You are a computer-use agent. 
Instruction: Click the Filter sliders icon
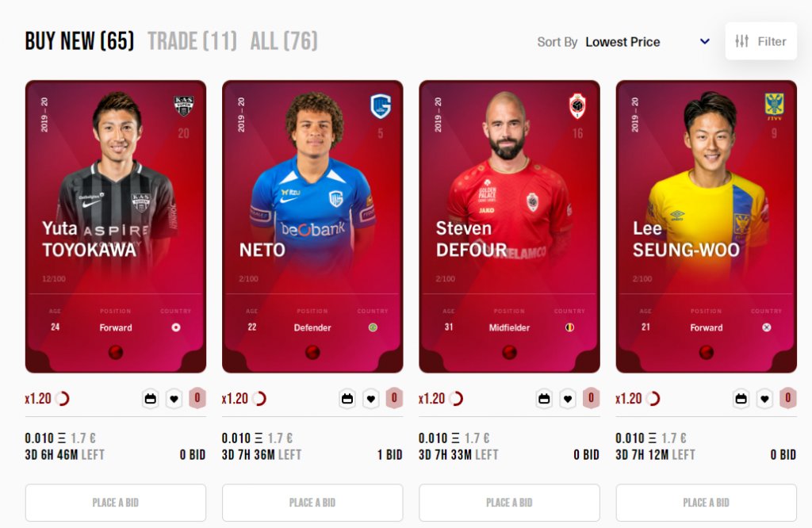(741, 41)
